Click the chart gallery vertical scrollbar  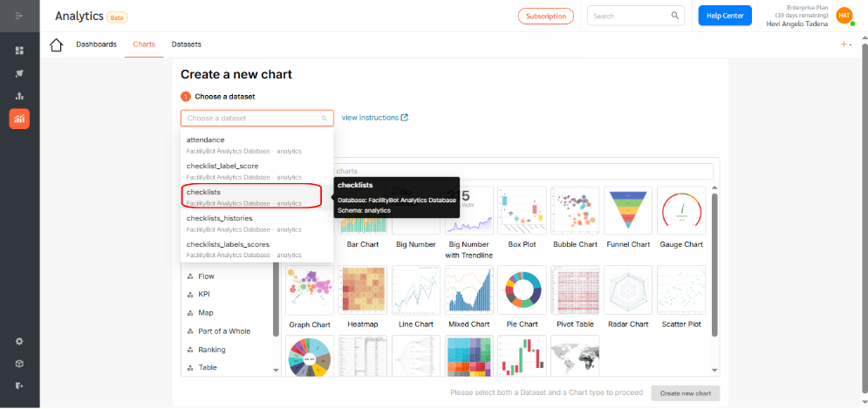714,264
